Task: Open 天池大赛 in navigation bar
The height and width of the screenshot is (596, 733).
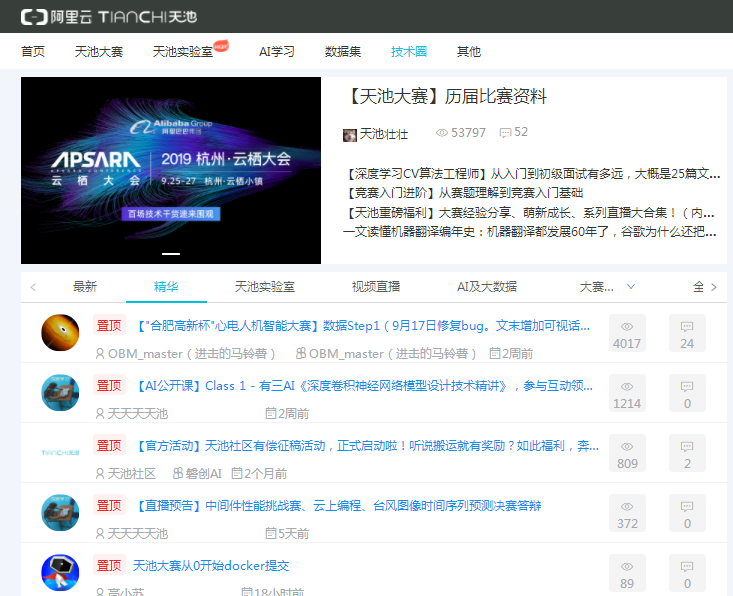Action: (x=99, y=51)
